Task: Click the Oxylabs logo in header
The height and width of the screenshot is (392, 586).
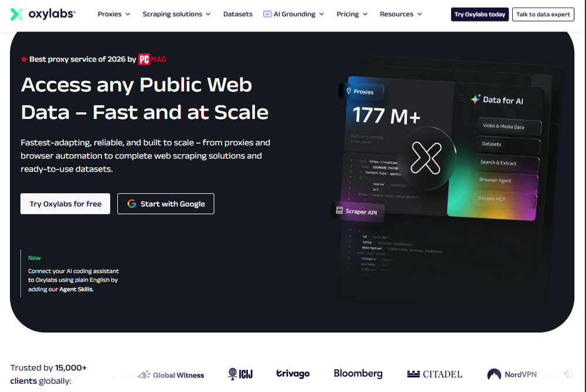Action: (x=43, y=14)
